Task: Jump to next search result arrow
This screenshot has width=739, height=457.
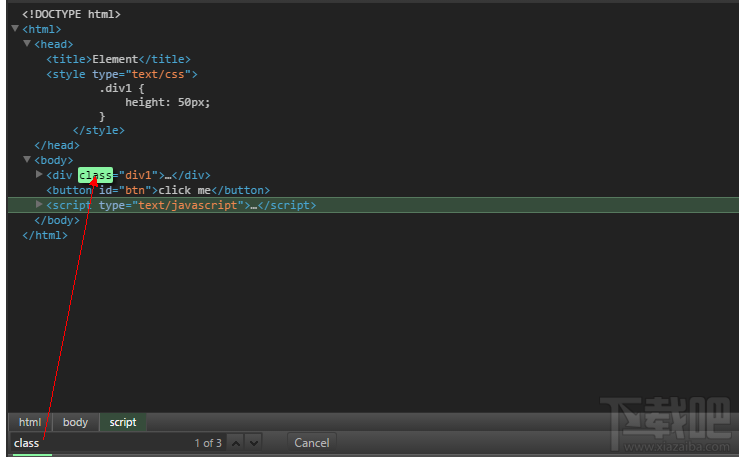Action: click(x=253, y=442)
